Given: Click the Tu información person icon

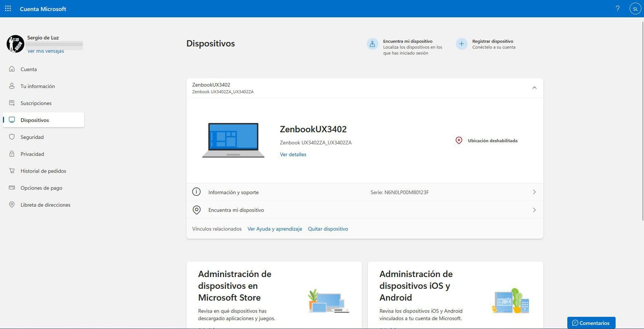Looking at the screenshot, I should [x=12, y=86].
